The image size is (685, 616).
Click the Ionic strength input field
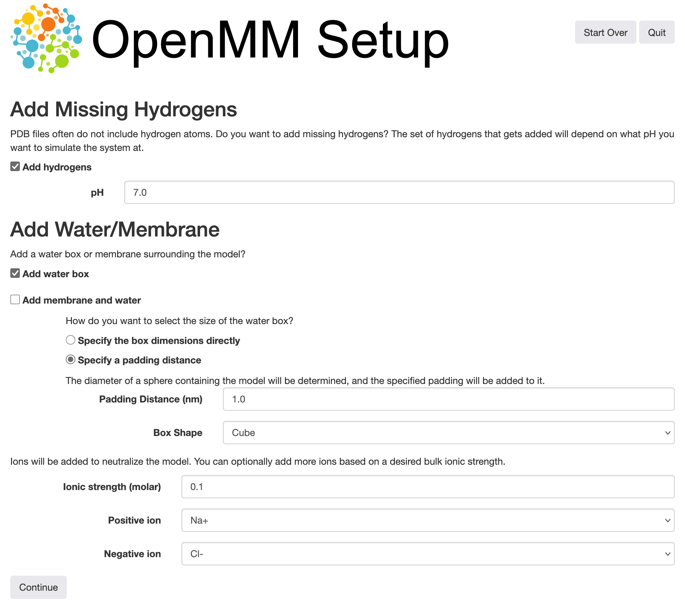pos(427,487)
